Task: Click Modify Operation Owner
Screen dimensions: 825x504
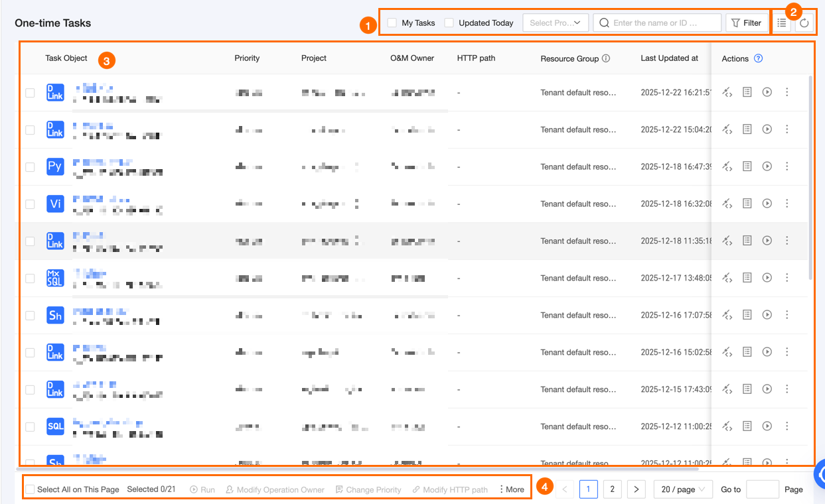Action: (x=275, y=489)
